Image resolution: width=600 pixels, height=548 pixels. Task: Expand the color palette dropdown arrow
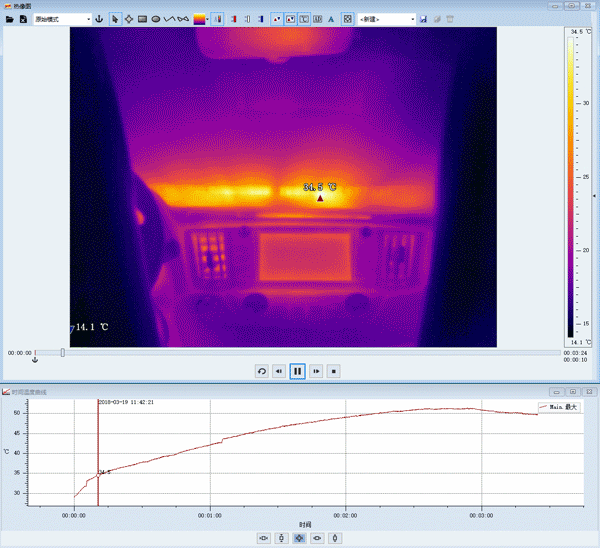pyautogui.click(x=207, y=19)
